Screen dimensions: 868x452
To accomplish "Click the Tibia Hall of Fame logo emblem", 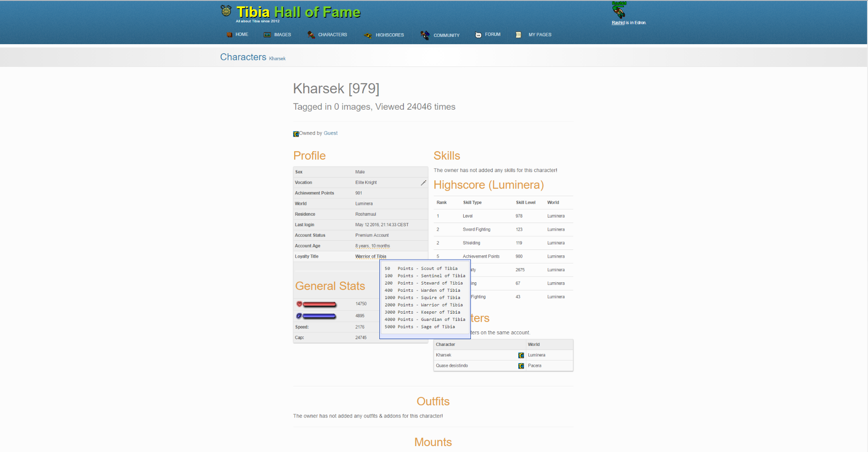I will (x=226, y=10).
